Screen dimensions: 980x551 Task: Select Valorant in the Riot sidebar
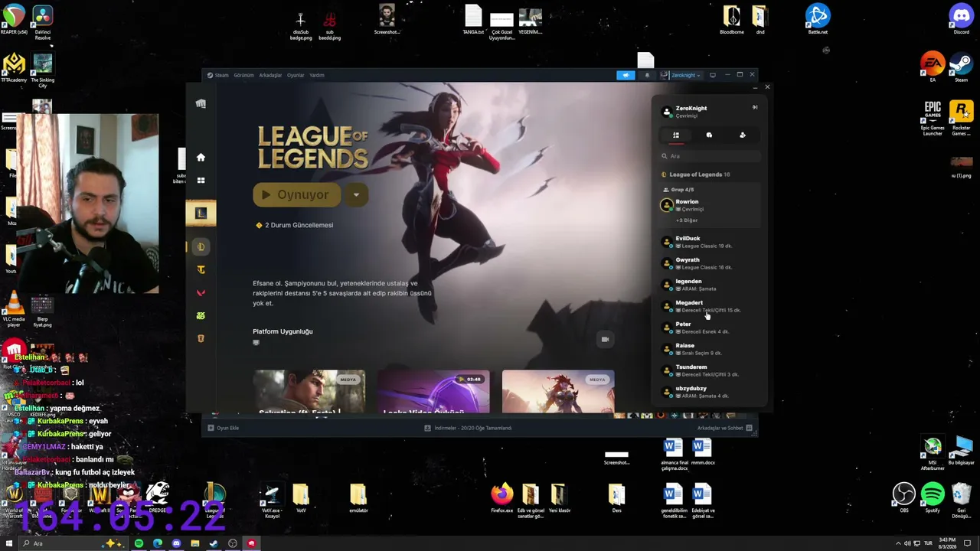[x=201, y=292]
